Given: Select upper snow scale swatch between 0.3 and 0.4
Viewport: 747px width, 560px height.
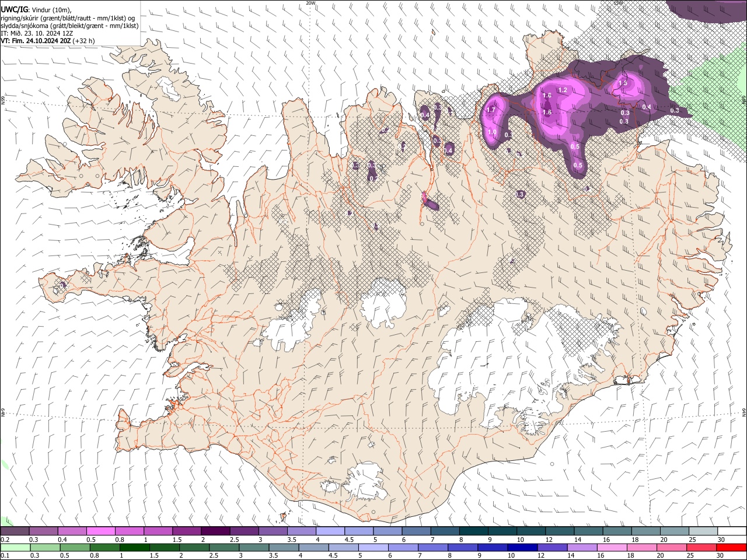Looking at the screenshot, I should point(43,531).
